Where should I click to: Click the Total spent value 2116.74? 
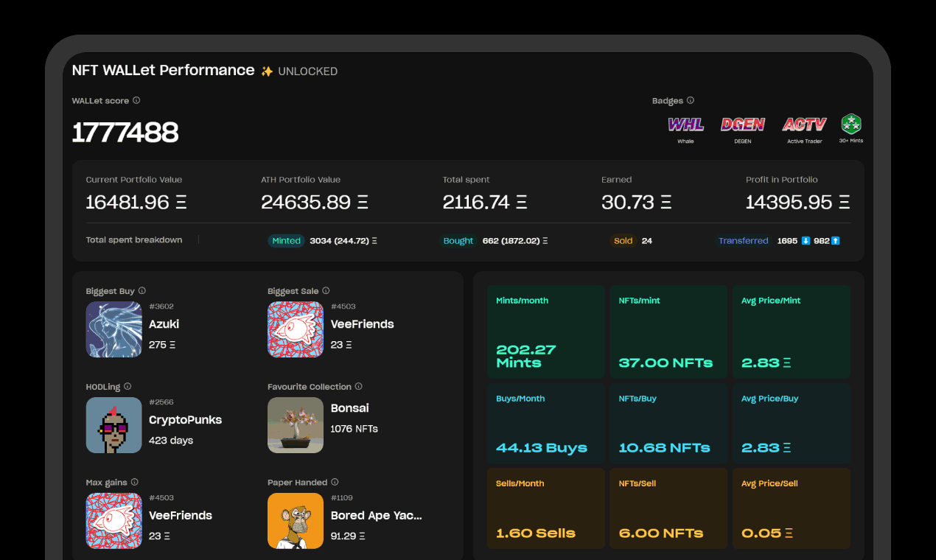tap(485, 202)
